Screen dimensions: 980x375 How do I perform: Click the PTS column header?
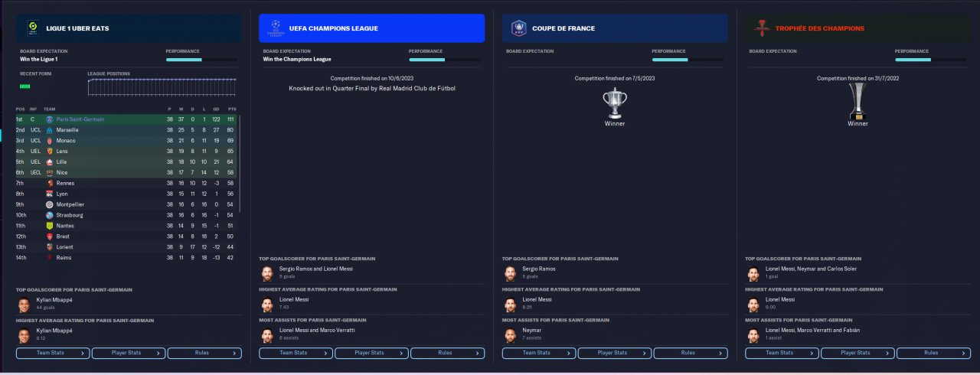231,109
